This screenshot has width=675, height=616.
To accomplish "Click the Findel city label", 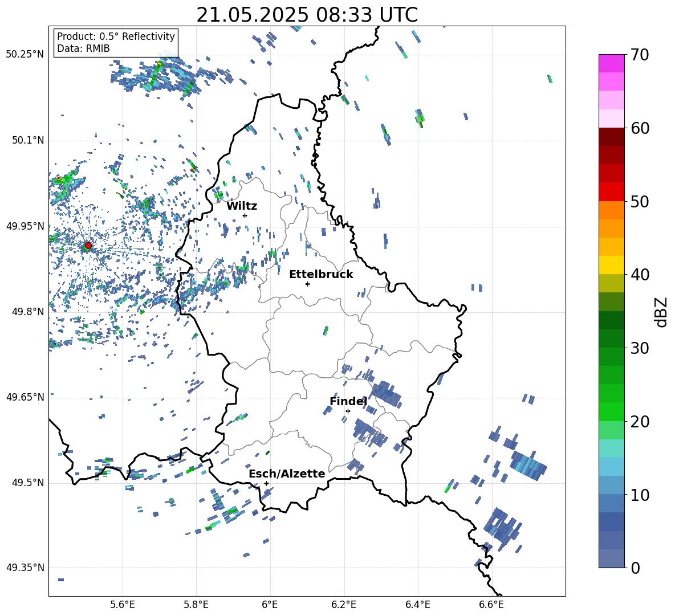I will click(348, 401).
